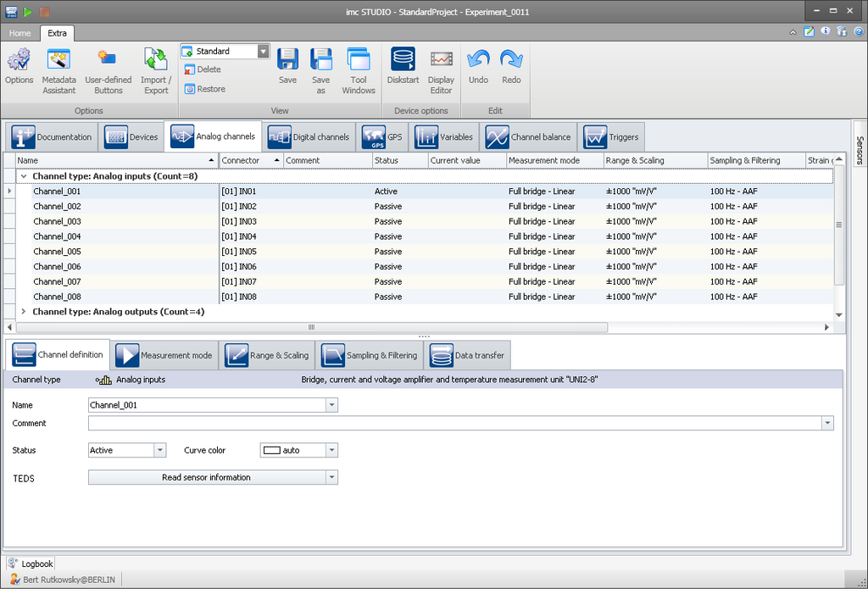Switch to the Home ribbon tab
The width and height of the screenshot is (868, 594).
point(19,33)
